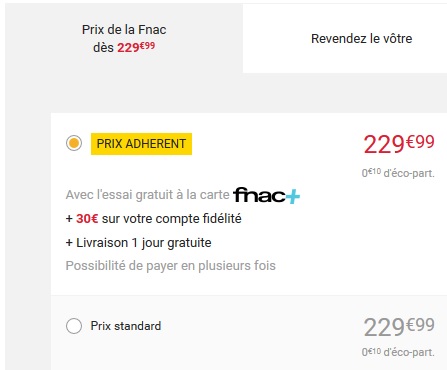447x370 pixels.
Task: Click Avec l'essai gratuit à la carte
Action: click(148, 195)
